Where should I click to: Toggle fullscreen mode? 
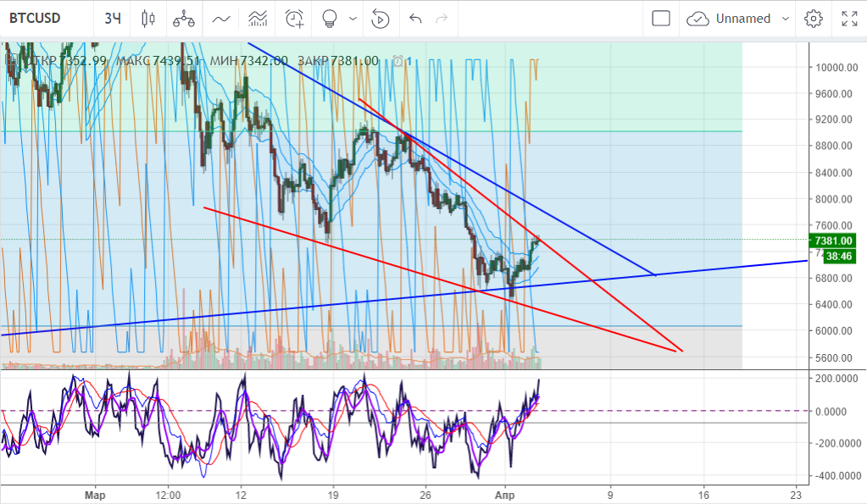click(848, 19)
